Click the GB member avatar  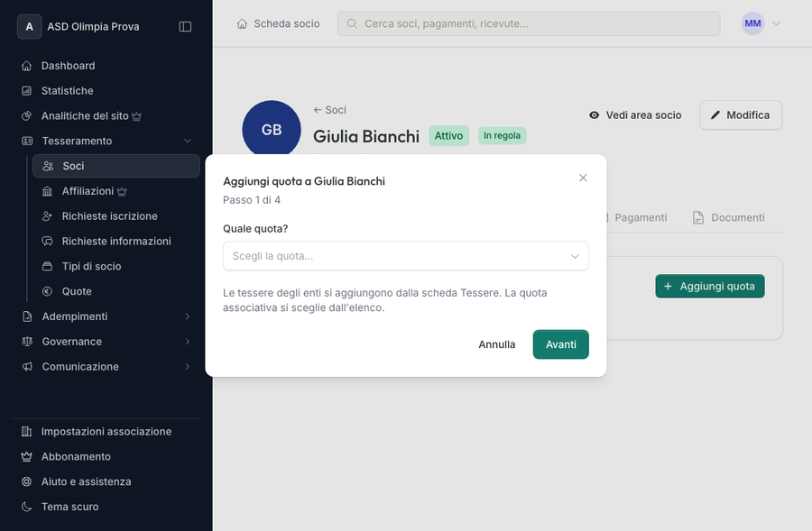coord(272,130)
